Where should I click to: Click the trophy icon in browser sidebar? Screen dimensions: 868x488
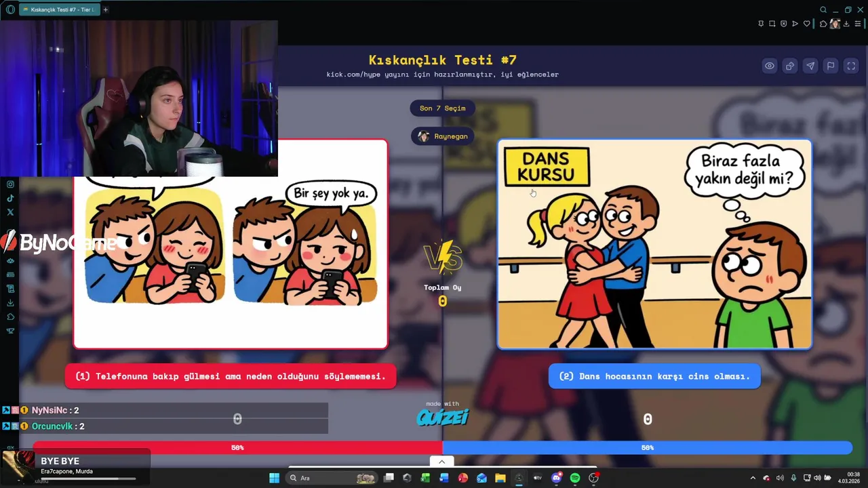10,331
